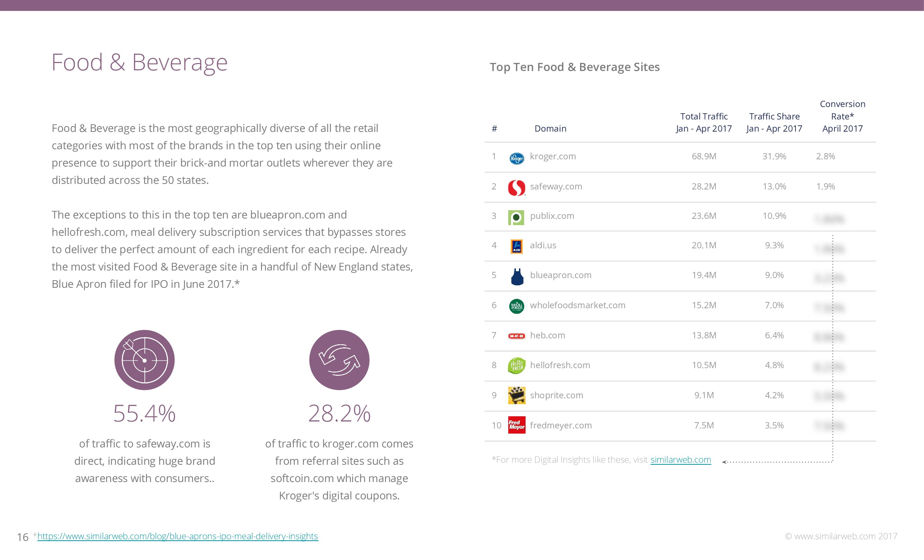
Task: Click the Aldi logo icon
Action: point(516,247)
